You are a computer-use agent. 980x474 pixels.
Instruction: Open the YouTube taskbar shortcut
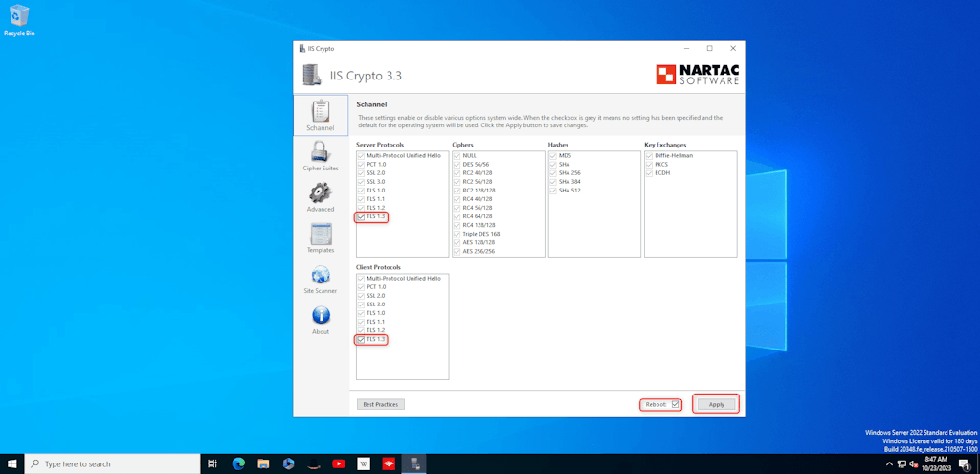click(x=338, y=464)
